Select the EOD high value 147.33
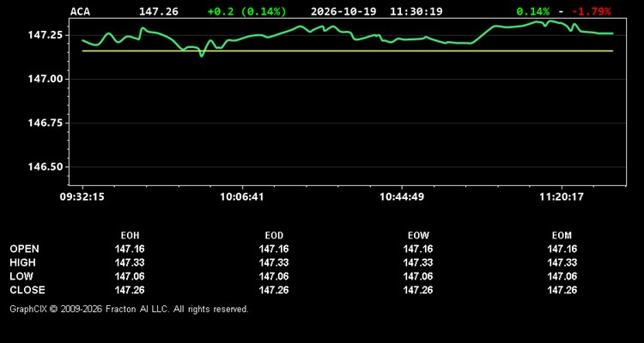Image resolution: width=644 pixels, height=343 pixels. (274, 262)
